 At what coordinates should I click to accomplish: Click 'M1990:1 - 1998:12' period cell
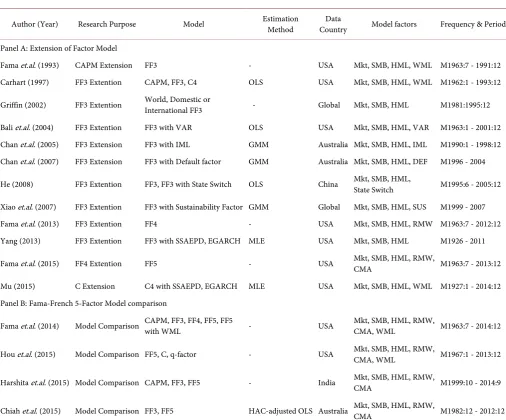[470, 145]
